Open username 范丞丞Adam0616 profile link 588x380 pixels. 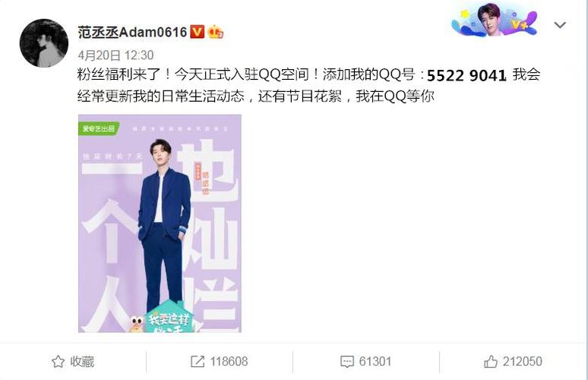click(132, 32)
